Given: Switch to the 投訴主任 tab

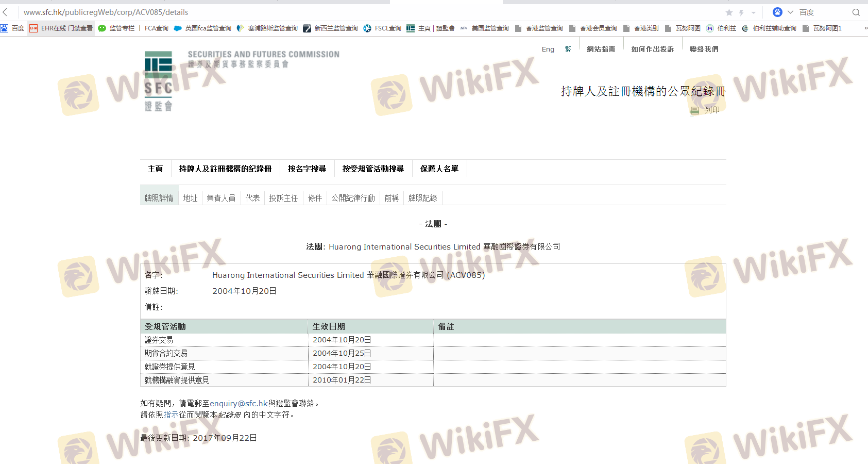Looking at the screenshot, I should click(284, 198).
